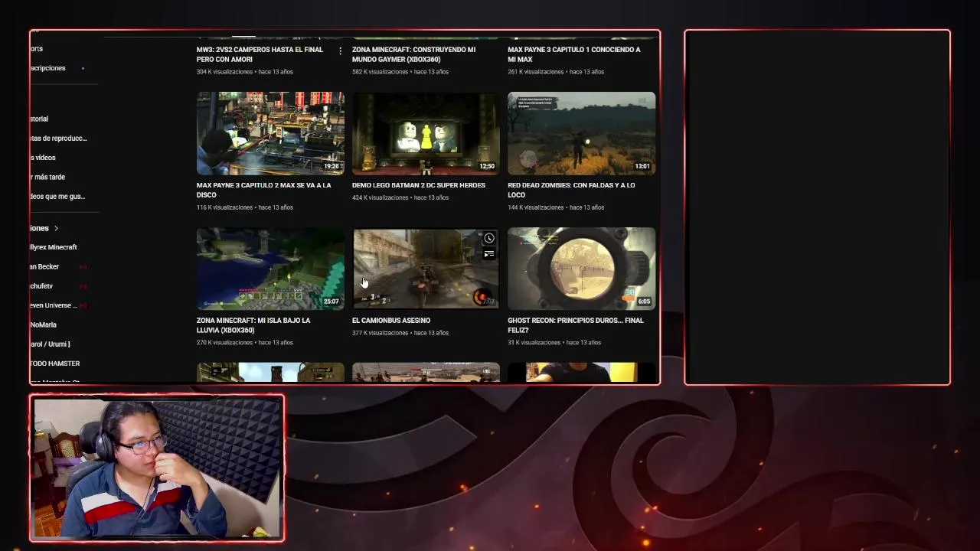Viewport: 980px width, 551px height.
Task: Click title Max Payne 3 Capitulo 1
Action: pos(573,54)
